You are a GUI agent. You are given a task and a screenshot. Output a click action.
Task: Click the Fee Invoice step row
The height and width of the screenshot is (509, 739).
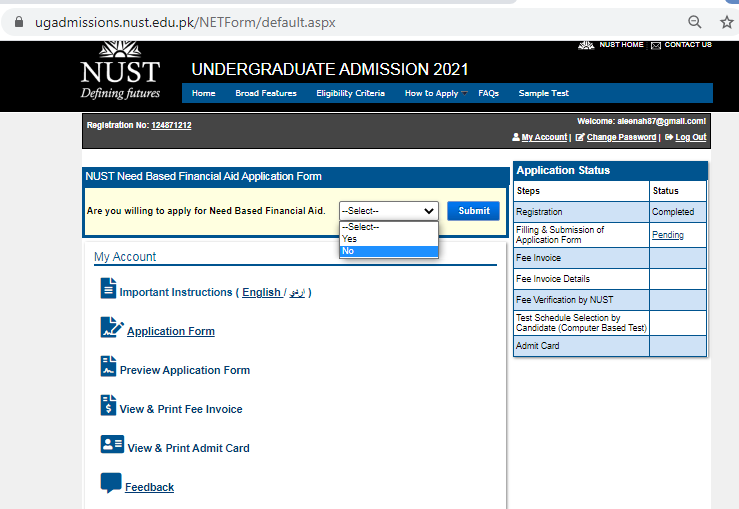point(610,258)
